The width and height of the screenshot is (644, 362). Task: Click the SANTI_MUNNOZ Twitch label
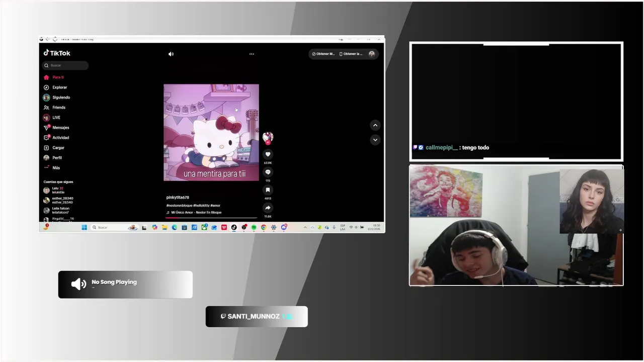tap(257, 316)
